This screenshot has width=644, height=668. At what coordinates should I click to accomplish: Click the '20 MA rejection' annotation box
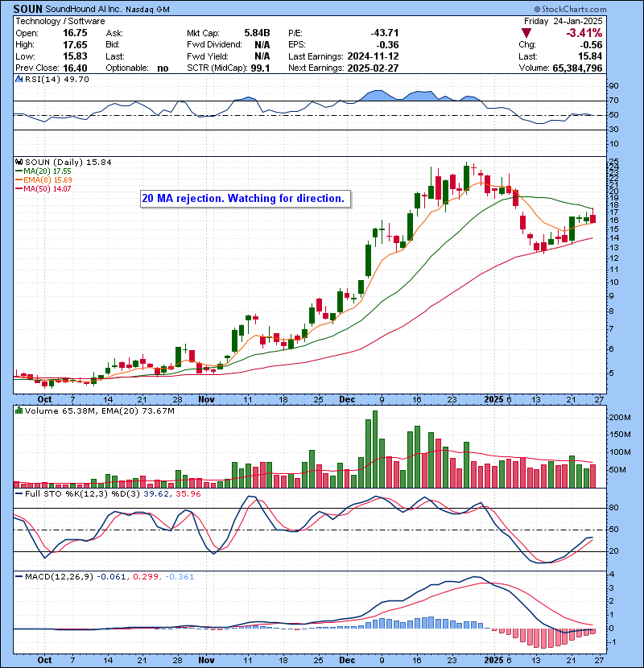pyautogui.click(x=243, y=198)
